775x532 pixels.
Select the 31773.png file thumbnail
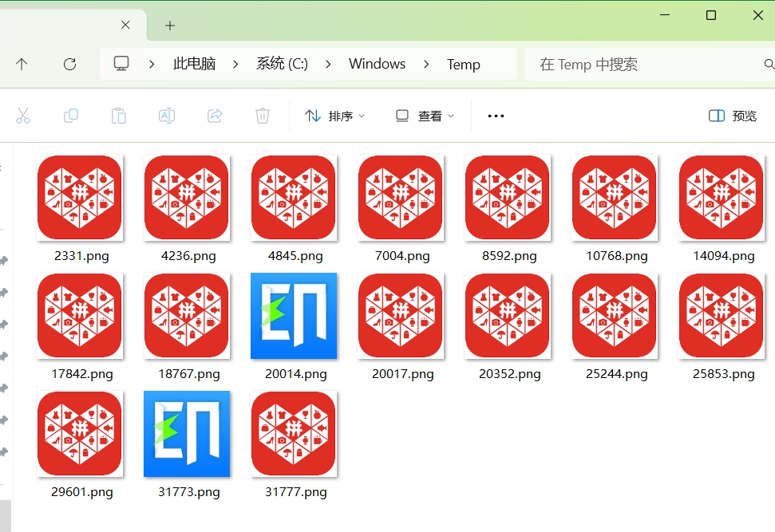click(x=187, y=435)
